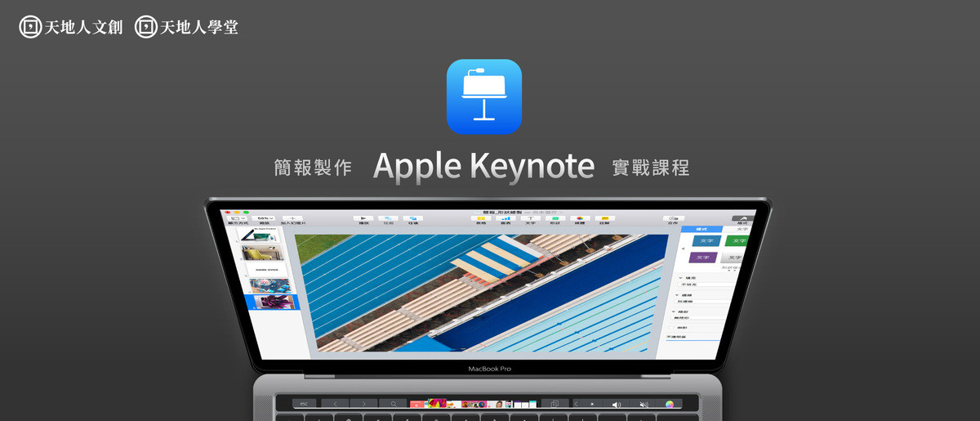980x421 pixels.
Task: Insert a table with the 表格 icon
Action: pyautogui.click(x=481, y=218)
